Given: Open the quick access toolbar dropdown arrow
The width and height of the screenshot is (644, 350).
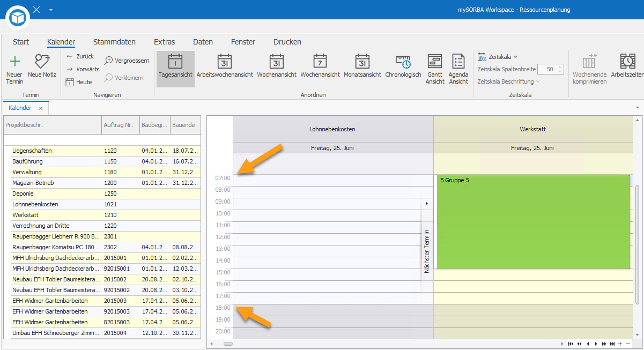Looking at the screenshot, I should (50, 10).
